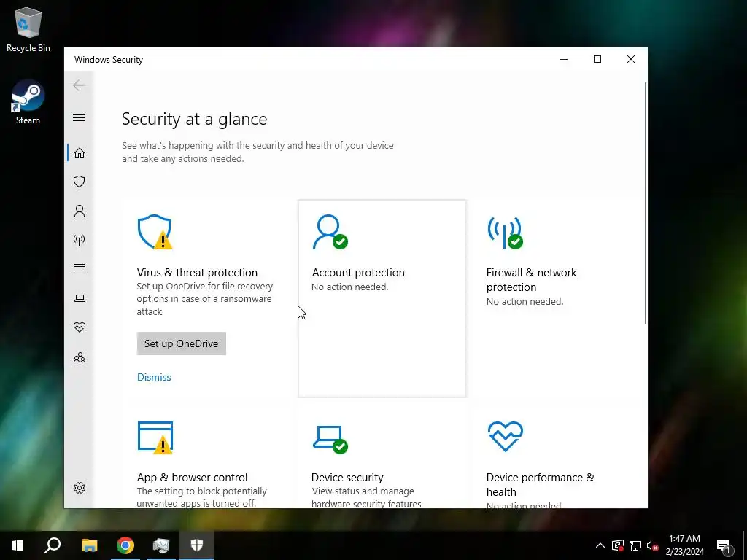
Task: Open the Device security heading
Action: coord(347,477)
